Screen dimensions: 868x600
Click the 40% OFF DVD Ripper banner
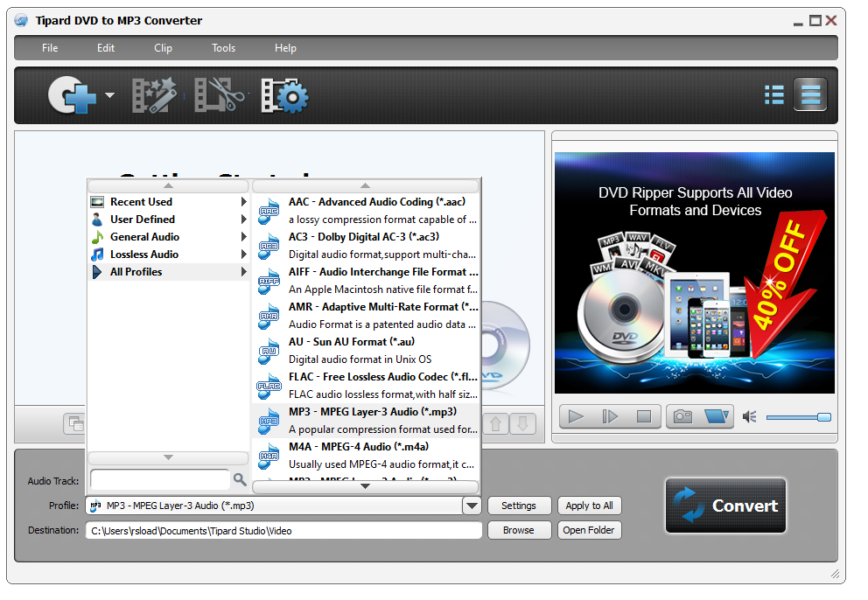pos(695,274)
